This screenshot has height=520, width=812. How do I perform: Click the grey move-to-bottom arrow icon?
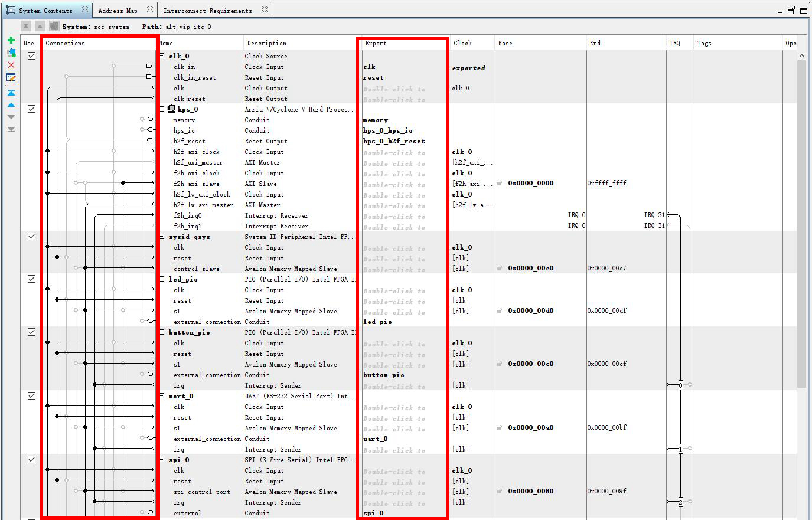[11, 129]
